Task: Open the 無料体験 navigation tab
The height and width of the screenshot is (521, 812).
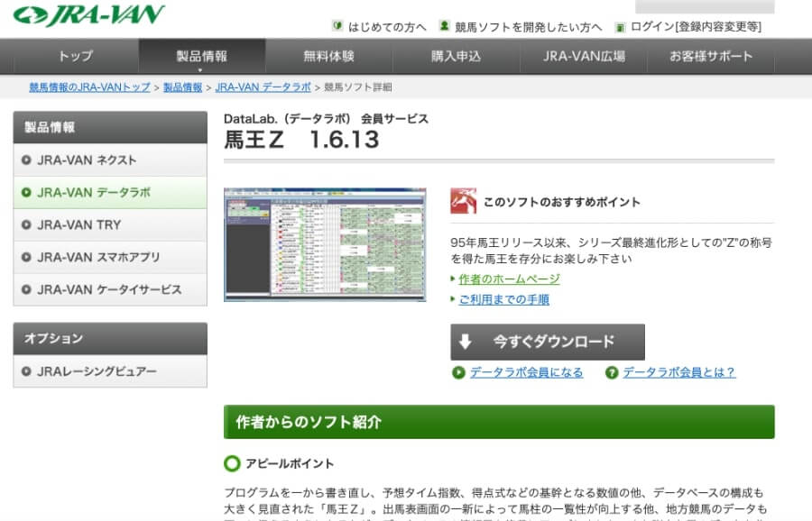Action: (328, 56)
